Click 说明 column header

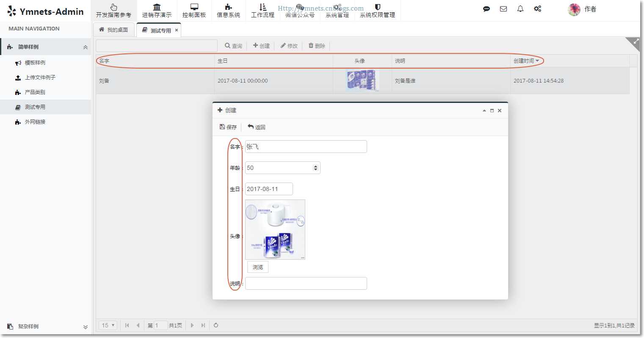pos(451,61)
